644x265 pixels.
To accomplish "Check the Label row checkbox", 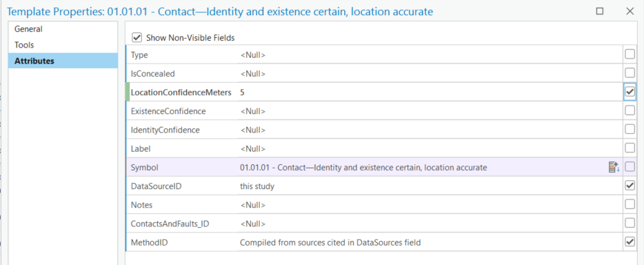I will point(630,148).
